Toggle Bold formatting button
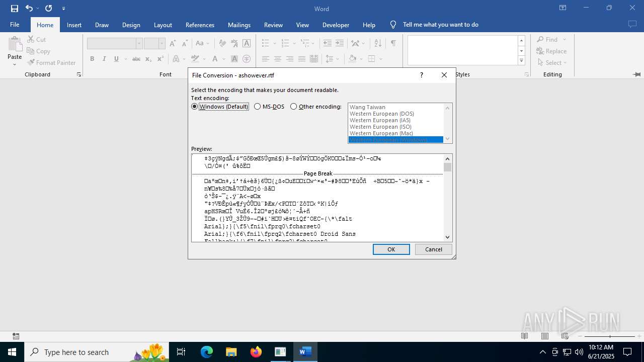This screenshot has width=644, height=362. point(92,59)
